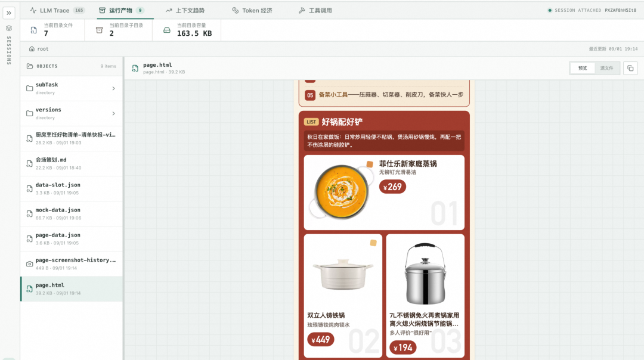
Task: Open the 7L不锈钢免火再煮锅 product image
Action: (425, 274)
